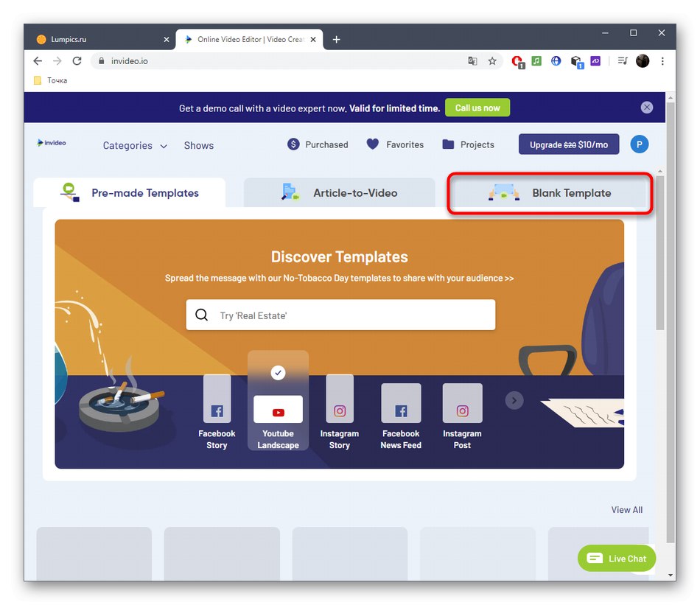The height and width of the screenshot is (605, 700).
Task: Reload the invideo.io page
Action: tap(77, 60)
